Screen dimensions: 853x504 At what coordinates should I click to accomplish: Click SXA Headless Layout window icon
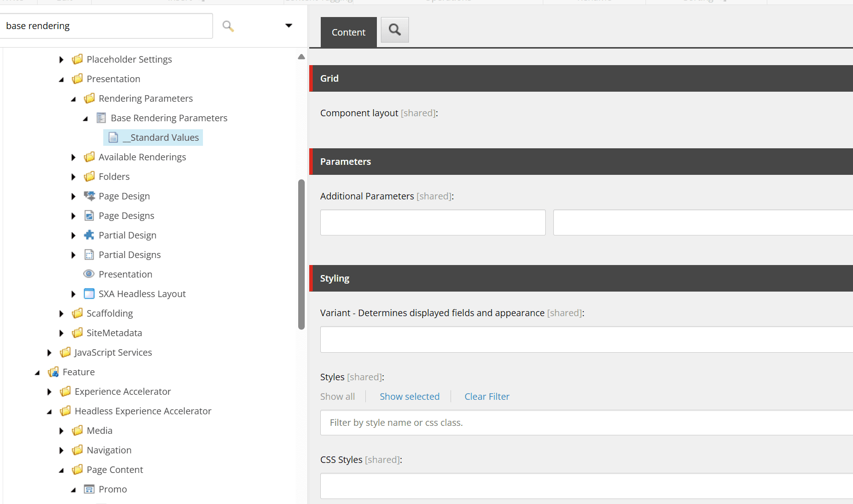click(89, 294)
